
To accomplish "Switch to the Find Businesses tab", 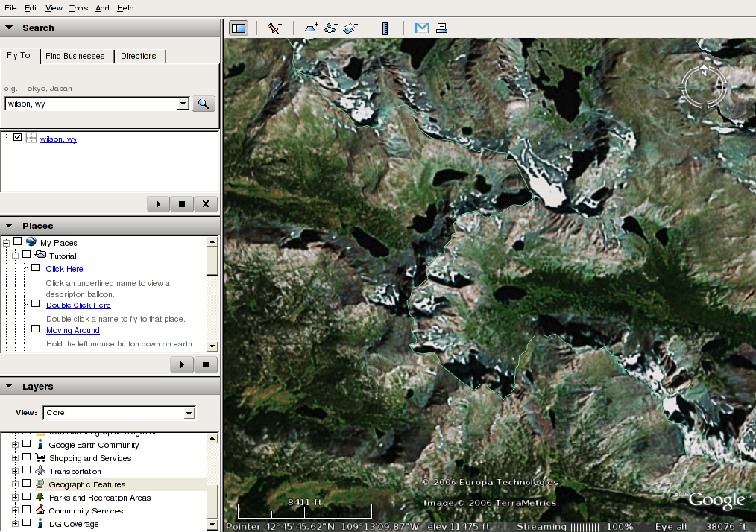I will coord(75,56).
